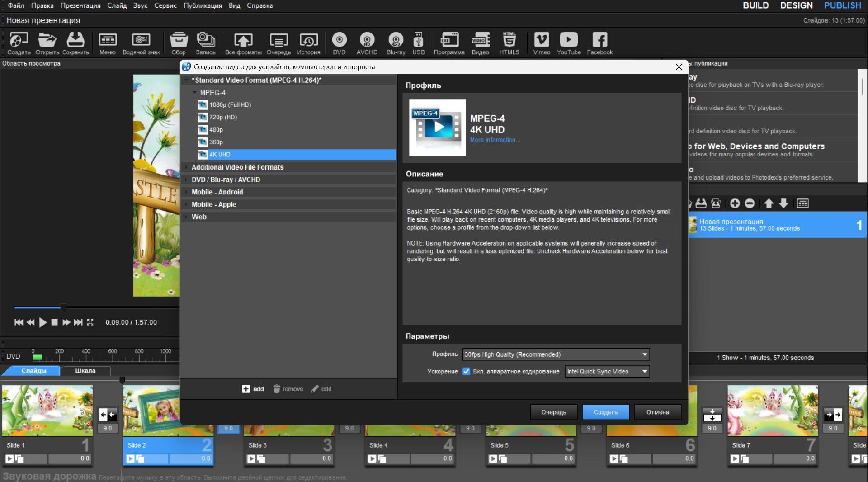Image resolution: width=868 pixels, height=482 pixels.
Task: Open the Facebook publish icon
Action: pos(599,43)
